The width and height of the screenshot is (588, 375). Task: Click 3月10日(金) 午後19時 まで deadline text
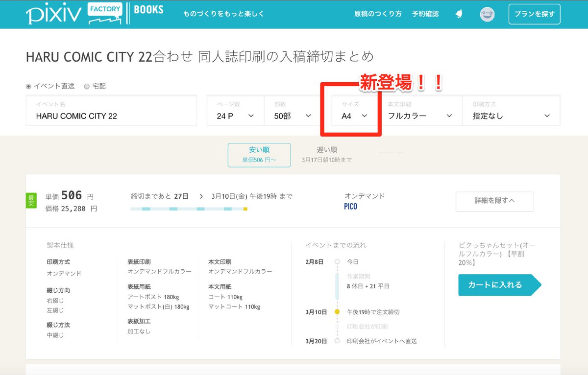pyautogui.click(x=252, y=196)
